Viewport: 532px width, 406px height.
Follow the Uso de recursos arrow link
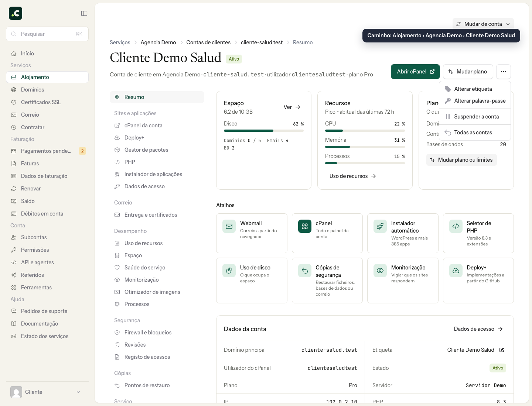pyautogui.click(x=353, y=176)
